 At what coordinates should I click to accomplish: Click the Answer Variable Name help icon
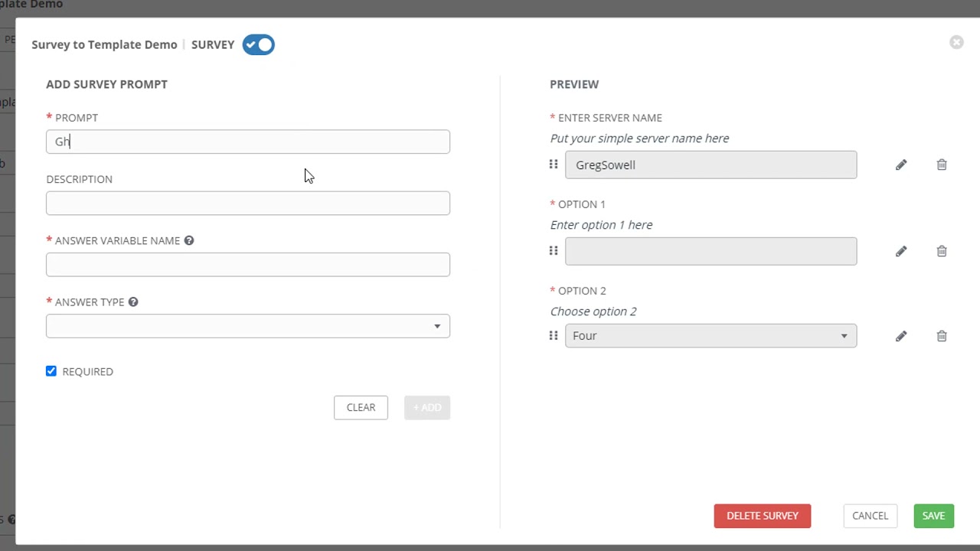(189, 240)
